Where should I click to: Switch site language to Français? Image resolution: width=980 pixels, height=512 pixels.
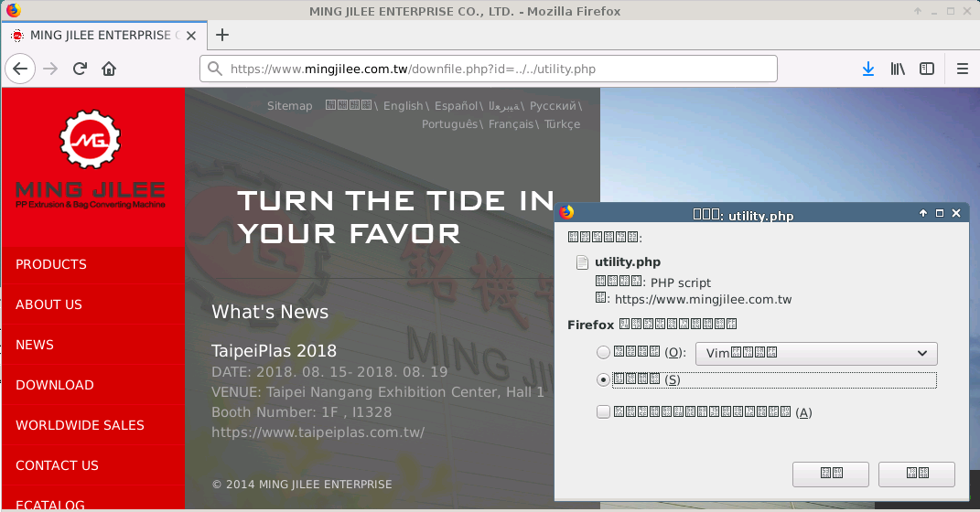coord(511,124)
